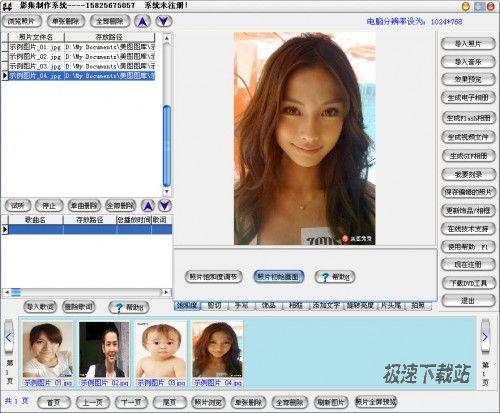Move song down with arrow above song list
500x413 pixels.
164,206
